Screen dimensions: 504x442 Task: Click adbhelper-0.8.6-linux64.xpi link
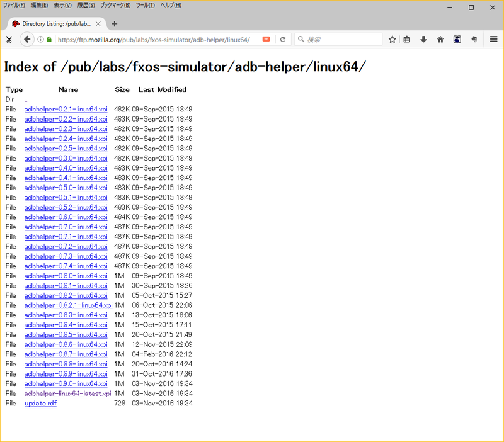pyautogui.click(x=66, y=344)
